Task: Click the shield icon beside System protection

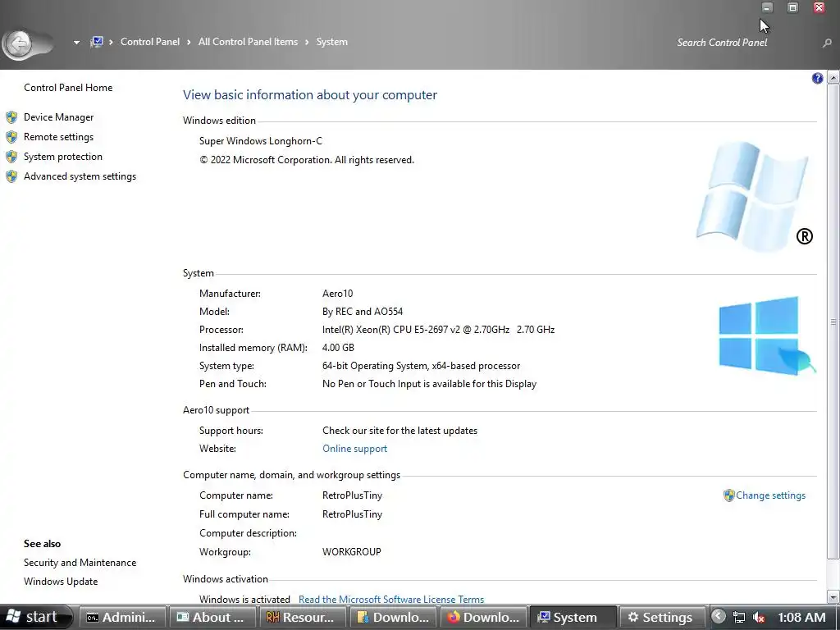Action: pos(11,157)
